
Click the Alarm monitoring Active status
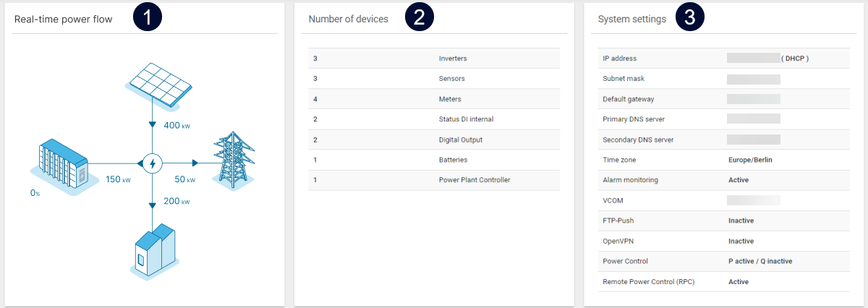point(738,179)
